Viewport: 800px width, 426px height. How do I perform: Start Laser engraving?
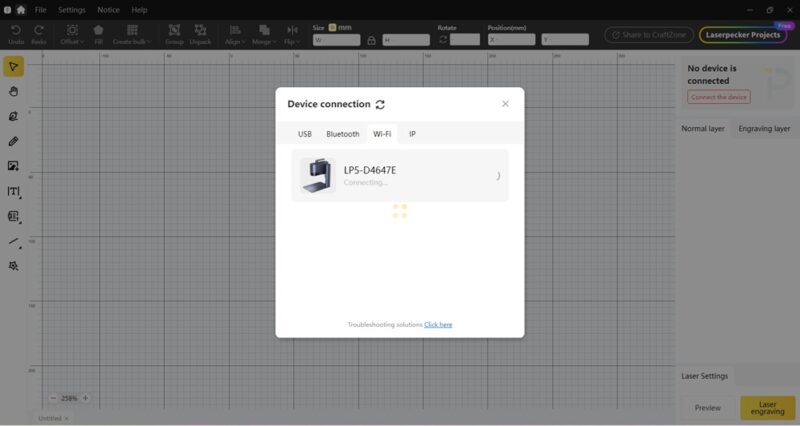767,408
